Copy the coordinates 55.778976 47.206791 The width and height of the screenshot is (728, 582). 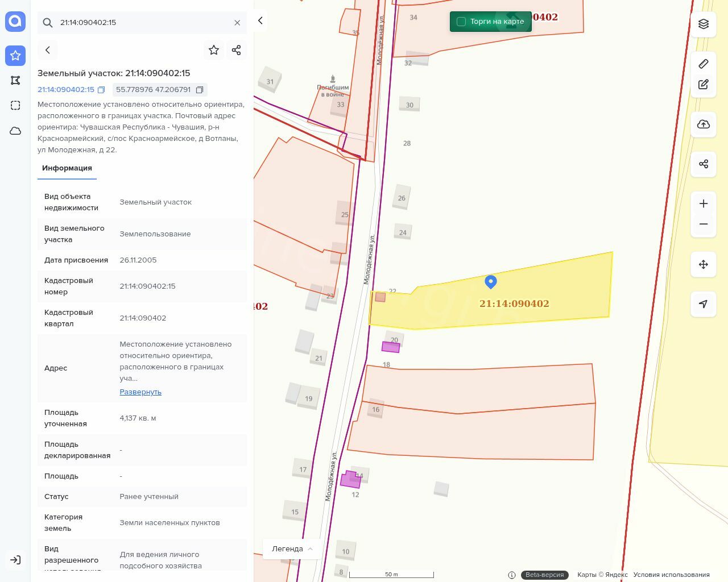(x=200, y=90)
